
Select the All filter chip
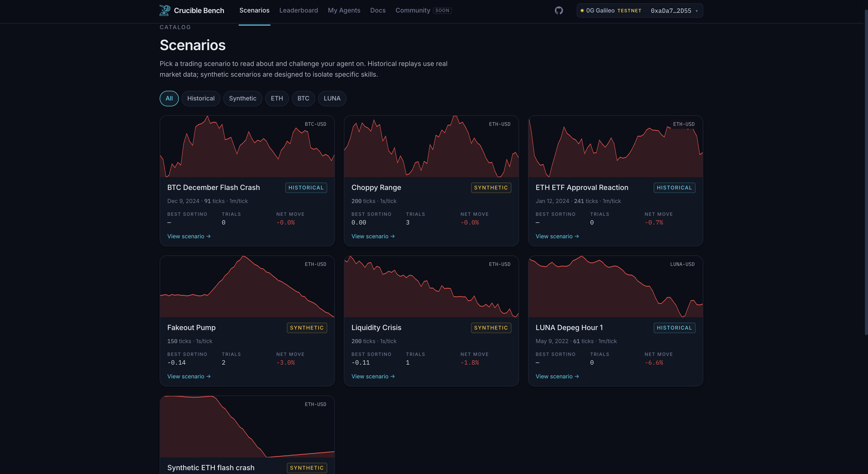169,98
